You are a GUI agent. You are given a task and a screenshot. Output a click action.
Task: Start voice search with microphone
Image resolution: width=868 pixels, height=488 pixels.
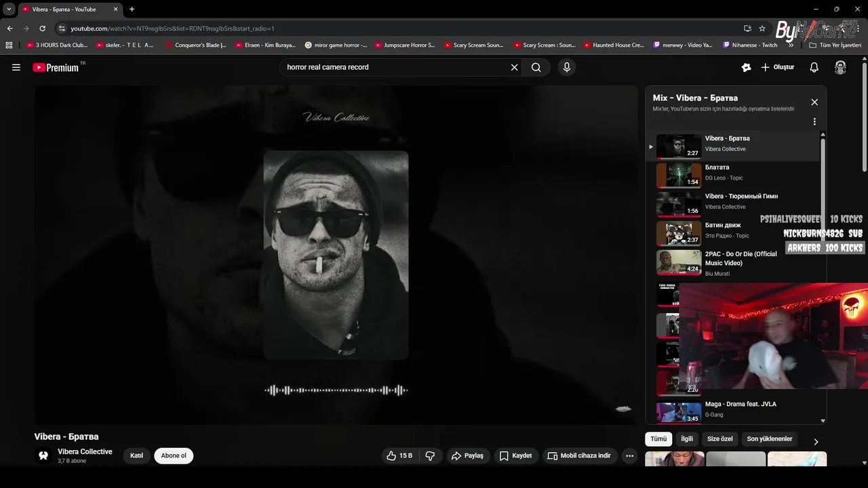tap(567, 67)
